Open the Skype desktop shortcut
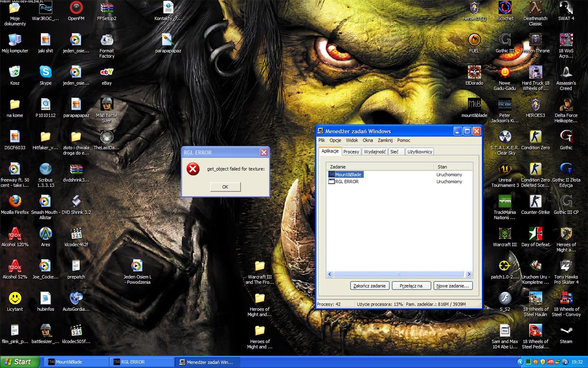This screenshot has width=588, height=368. point(45,76)
